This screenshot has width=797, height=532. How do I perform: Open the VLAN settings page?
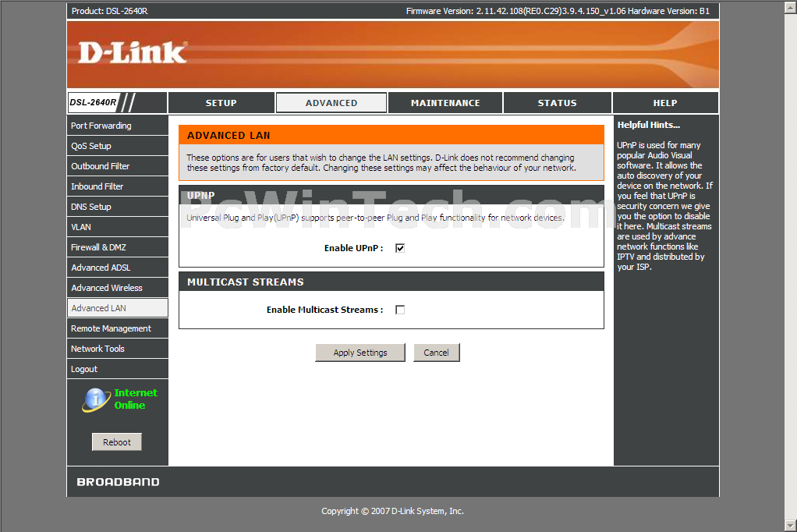tap(118, 227)
